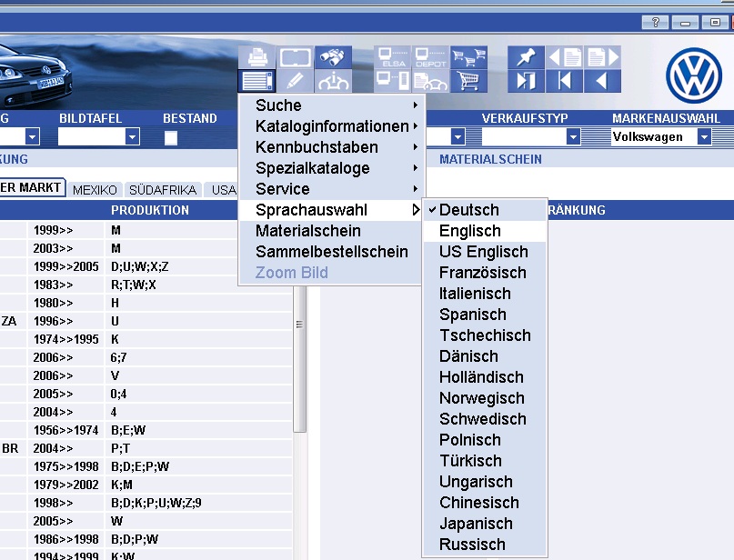The height and width of the screenshot is (560, 734).
Task: Click the pushpin icon
Action: (525, 57)
